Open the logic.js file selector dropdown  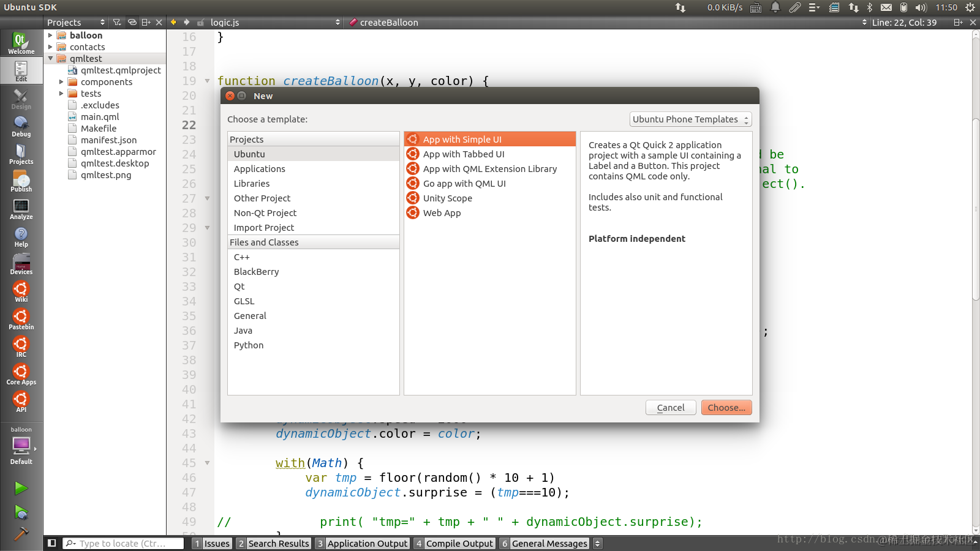tap(275, 22)
